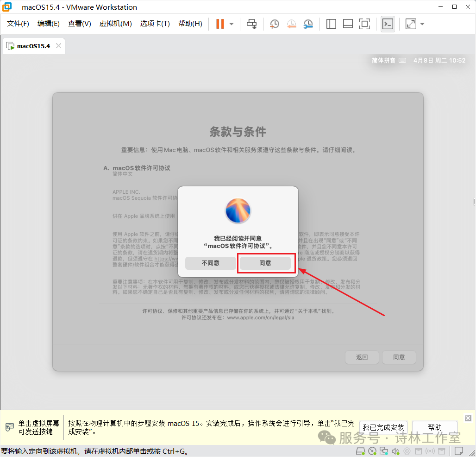Click 同意 in the license dialog
Image resolution: width=476 pixels, height=457 pixels.
pos(265,263)
